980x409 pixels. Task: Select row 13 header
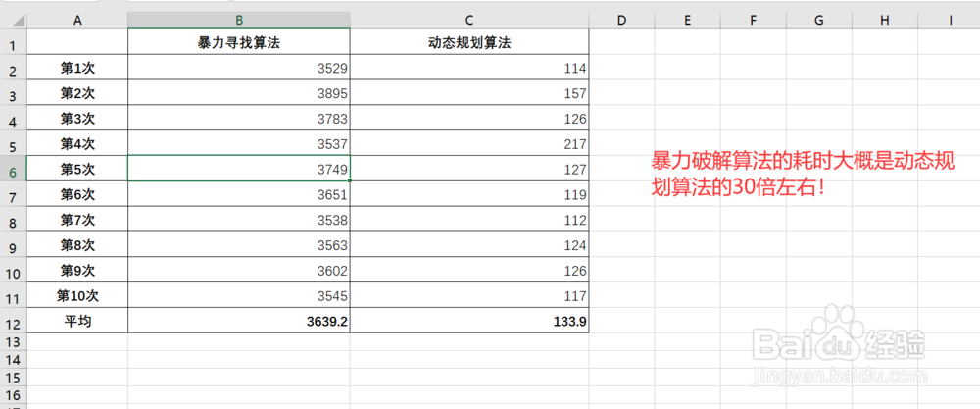13,341
